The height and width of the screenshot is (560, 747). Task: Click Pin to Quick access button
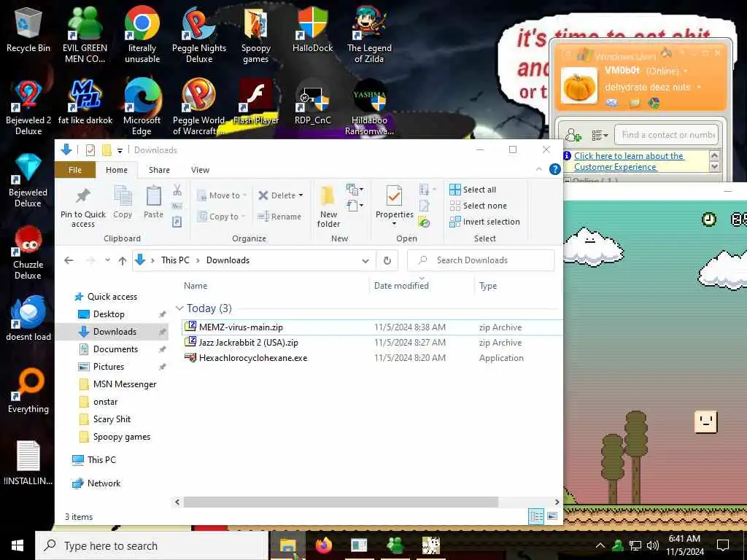pos(83,208)
